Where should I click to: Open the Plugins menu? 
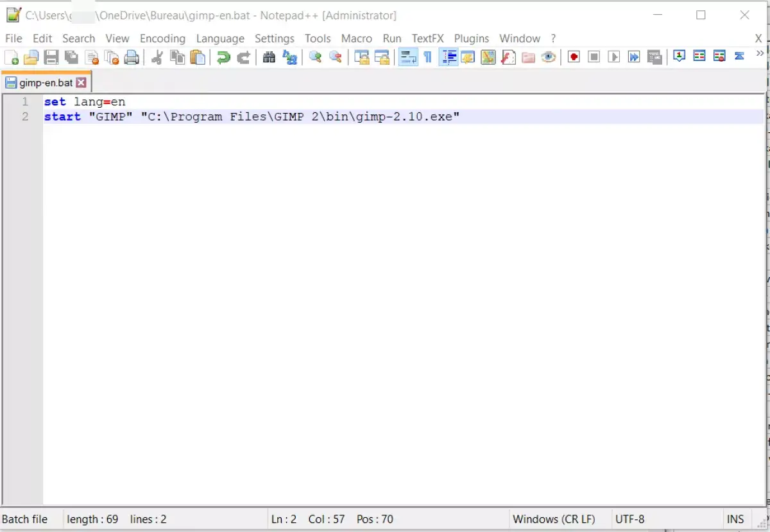472,39
